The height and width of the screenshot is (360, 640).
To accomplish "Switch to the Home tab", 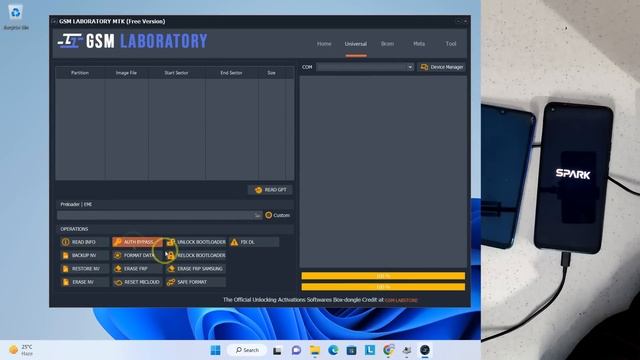I will tap(324, 44).
